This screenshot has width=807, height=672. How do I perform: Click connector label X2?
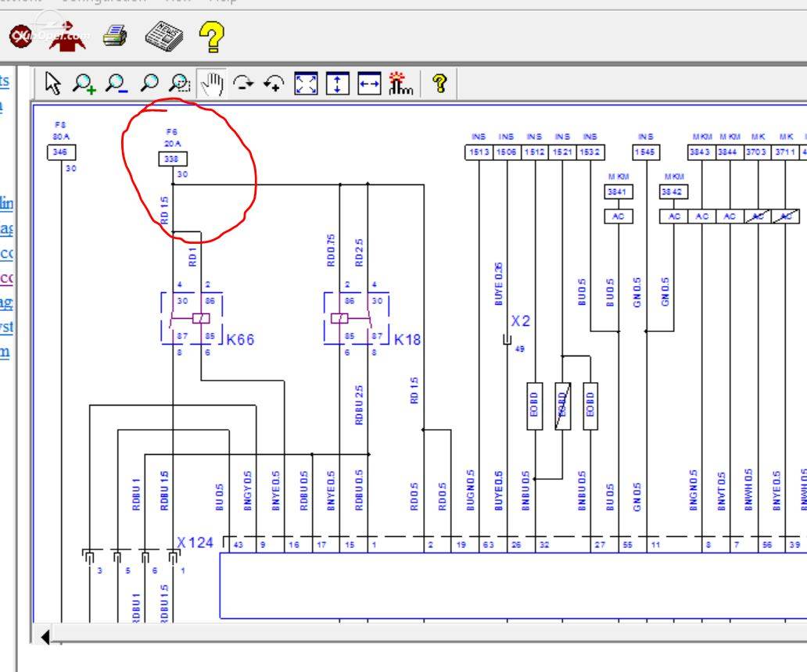click(520, 321)
